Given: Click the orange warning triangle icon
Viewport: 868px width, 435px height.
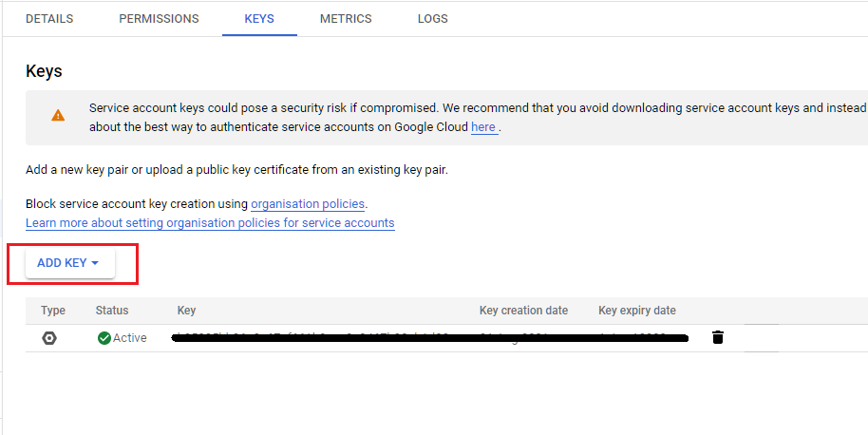Looking at the screenshot, I should 58,116.
